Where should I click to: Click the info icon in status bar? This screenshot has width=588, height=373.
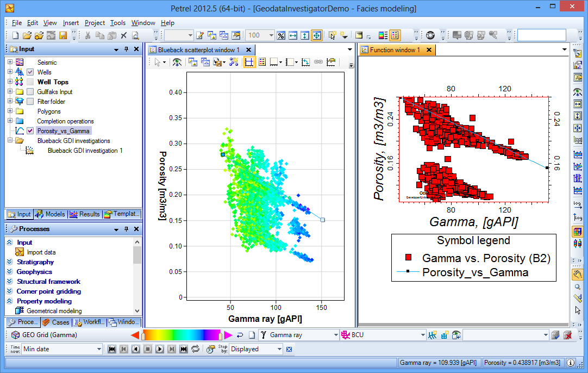571,363
